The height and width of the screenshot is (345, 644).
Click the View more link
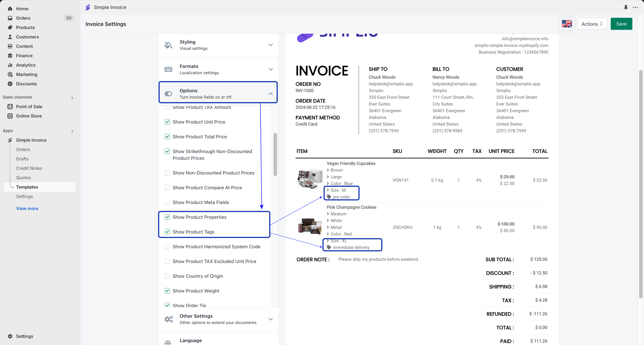tap(27, 208)
